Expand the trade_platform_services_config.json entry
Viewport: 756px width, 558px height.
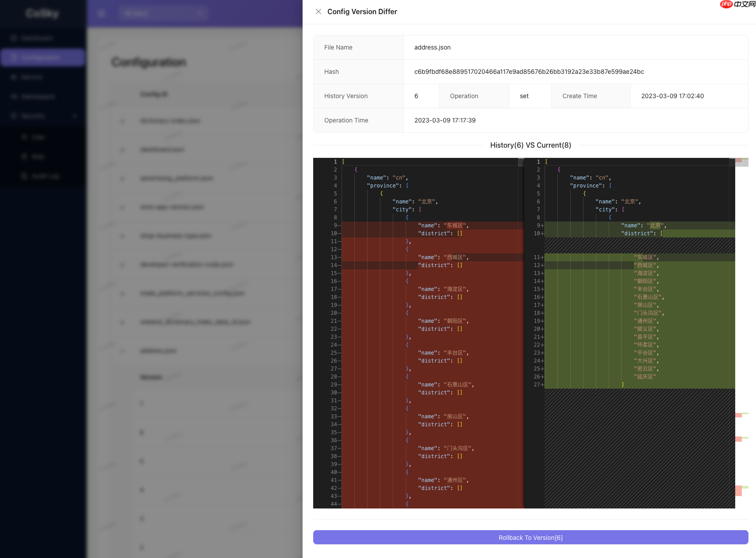tap(123, 293)
